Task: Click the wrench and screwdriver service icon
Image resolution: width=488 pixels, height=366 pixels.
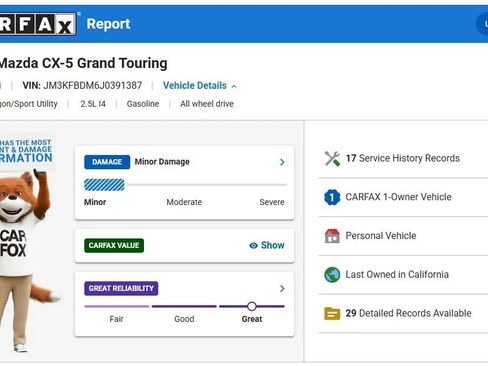Action: pos(332,158)
